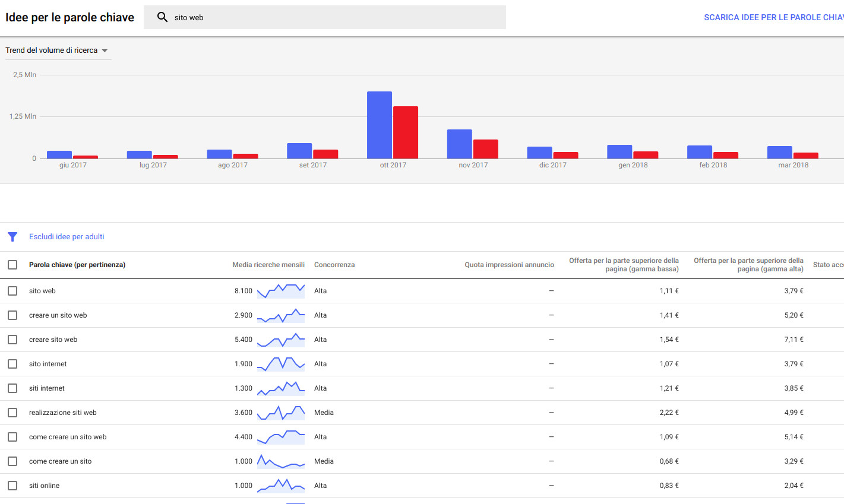Click the blue bar for ott 2017
Screen dimensions: 844x504
point(380,125)
